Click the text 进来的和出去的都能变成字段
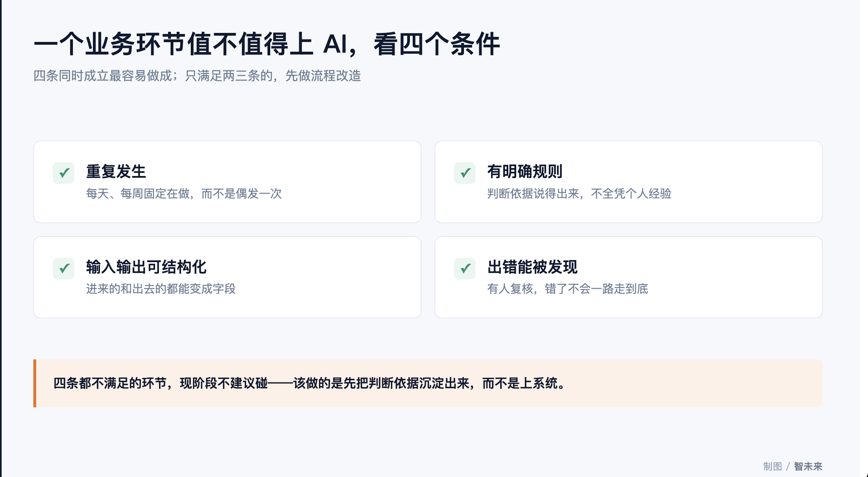The image size is (868, 477). point(161,289)
